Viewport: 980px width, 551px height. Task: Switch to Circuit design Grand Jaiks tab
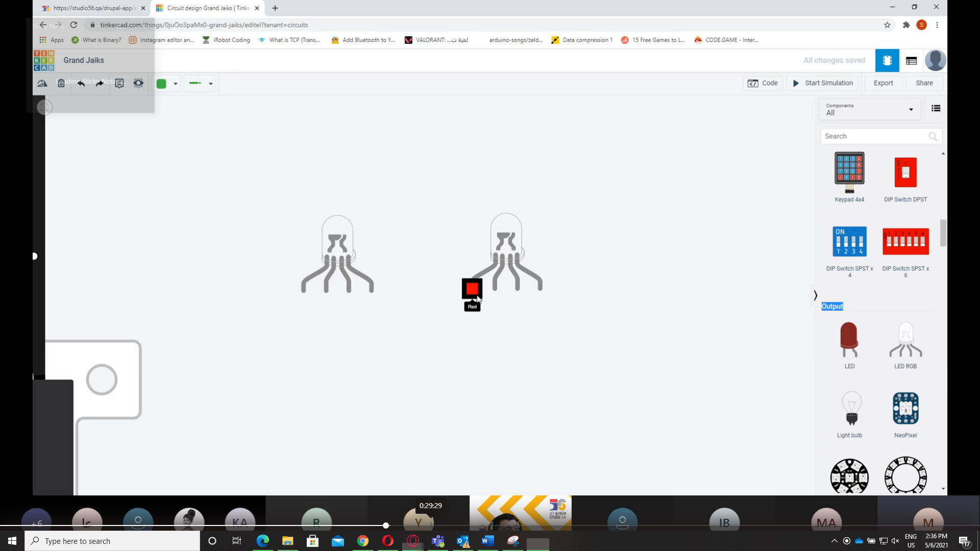208,8
